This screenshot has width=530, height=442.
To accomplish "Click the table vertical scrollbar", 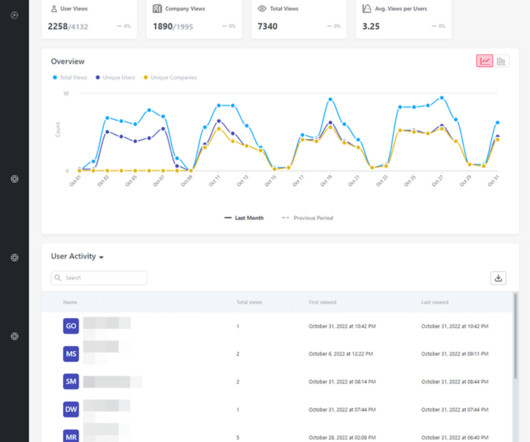I will tap(515, 336).
